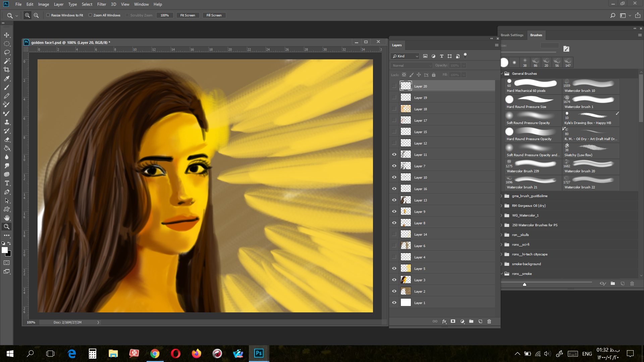Filter layers by type layers

point(441,56)
